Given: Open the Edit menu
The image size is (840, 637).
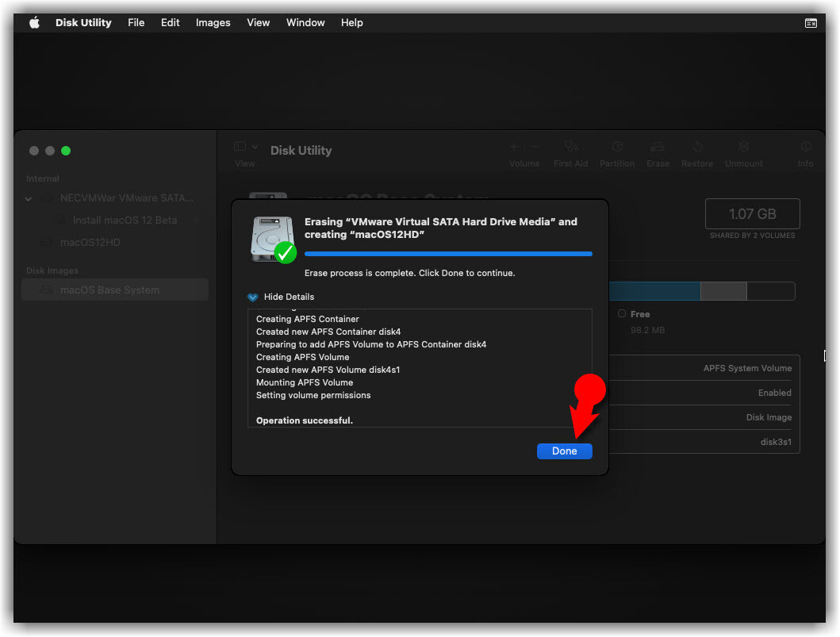Looking at the screenshot, I should 170,22.
